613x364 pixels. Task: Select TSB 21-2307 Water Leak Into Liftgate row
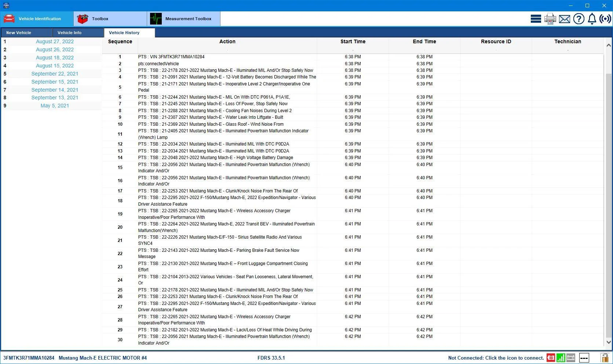(x=352, y=117)
